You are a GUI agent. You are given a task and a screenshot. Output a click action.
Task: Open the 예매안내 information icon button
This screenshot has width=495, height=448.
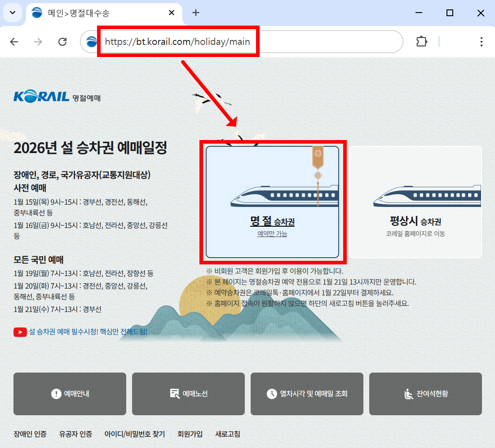coord(55,394)
